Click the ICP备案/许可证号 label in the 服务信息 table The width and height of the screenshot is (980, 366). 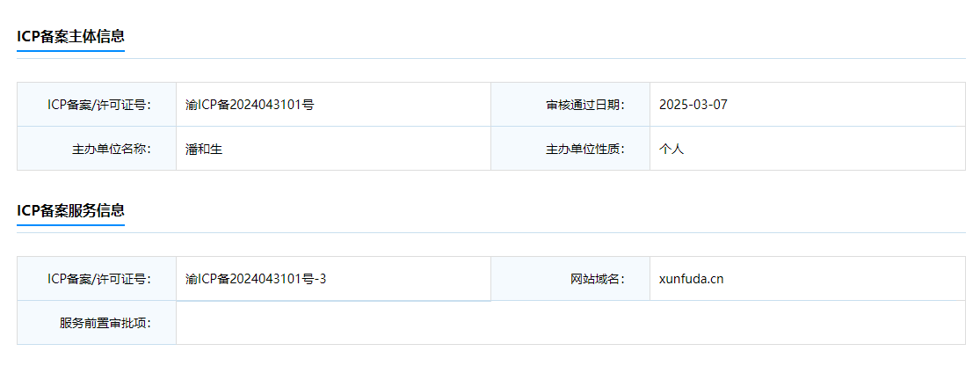click(98, 278)
